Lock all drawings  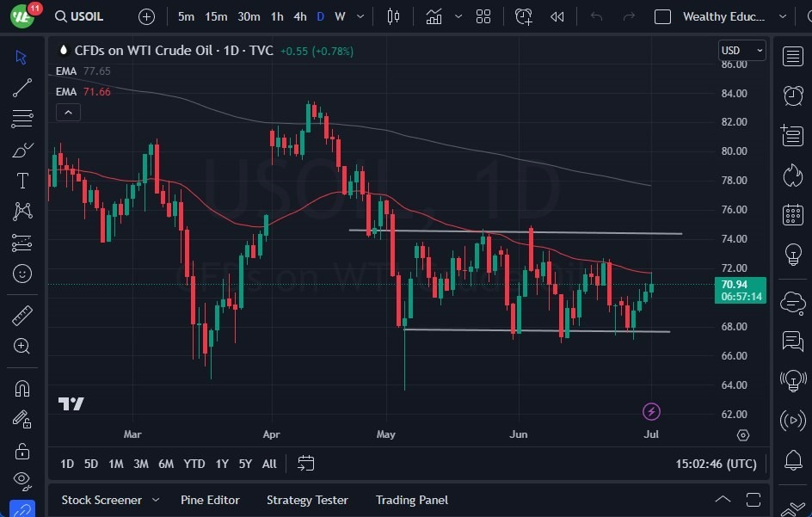(x=22, y=450)
